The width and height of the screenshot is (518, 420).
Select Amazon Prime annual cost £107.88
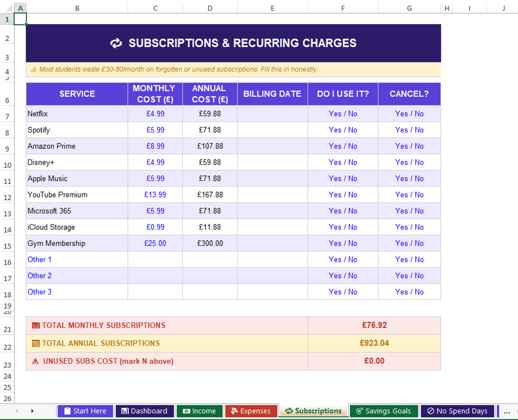click(210, 146)
